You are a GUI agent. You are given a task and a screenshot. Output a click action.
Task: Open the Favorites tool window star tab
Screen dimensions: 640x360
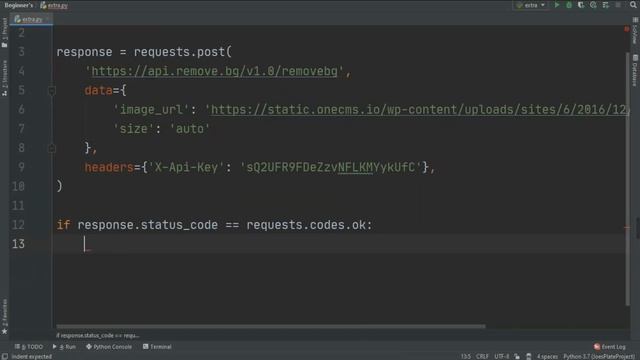(x=4, y=317)
